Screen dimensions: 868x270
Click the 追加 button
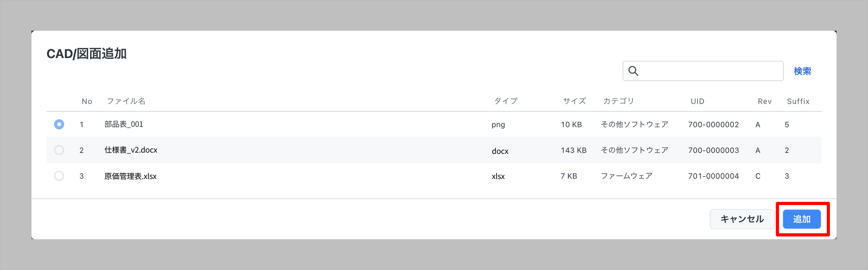802,219
